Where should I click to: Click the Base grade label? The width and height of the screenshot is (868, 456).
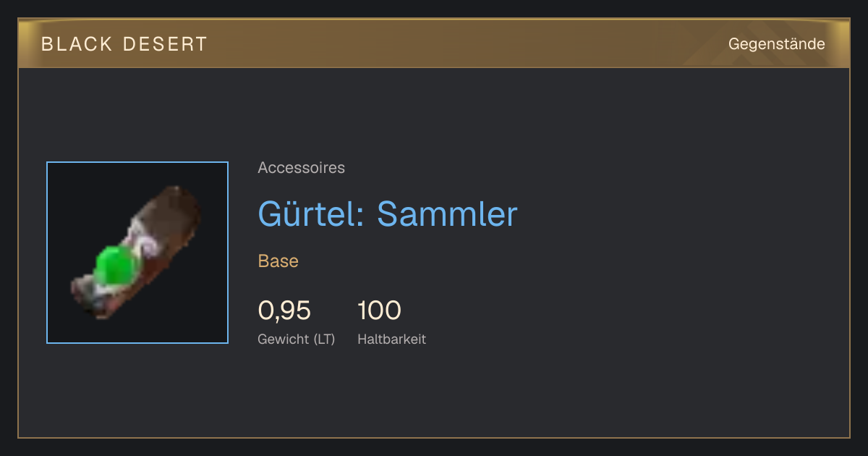(x=278, y=261)
